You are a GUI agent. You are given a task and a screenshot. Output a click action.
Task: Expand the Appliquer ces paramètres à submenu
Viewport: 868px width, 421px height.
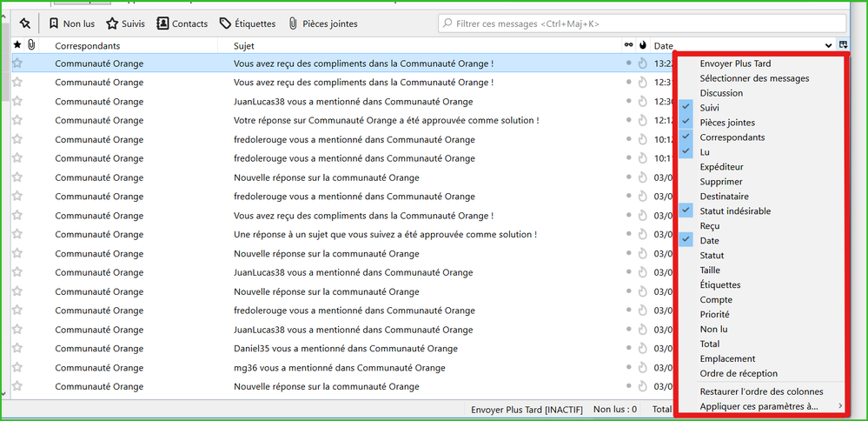click(759, 406)
